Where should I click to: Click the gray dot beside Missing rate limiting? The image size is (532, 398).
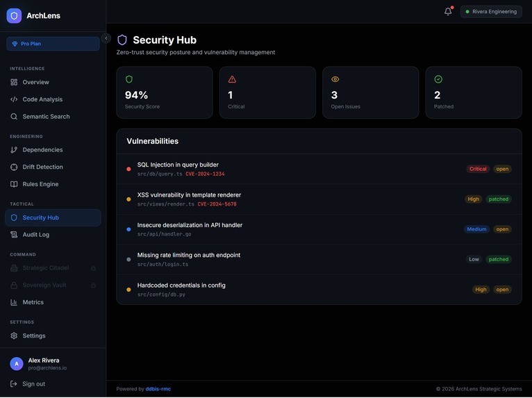point(128,259)
